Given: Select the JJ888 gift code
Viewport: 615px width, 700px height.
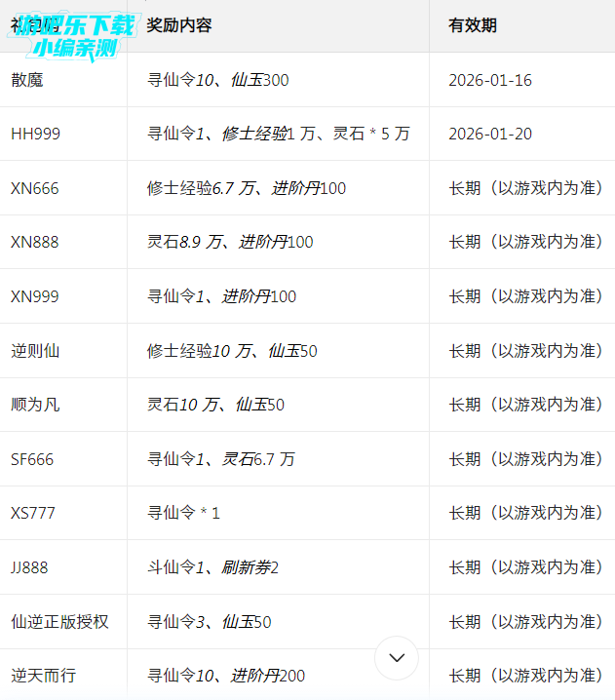Looking at the screenshot, I should [29, 567].
